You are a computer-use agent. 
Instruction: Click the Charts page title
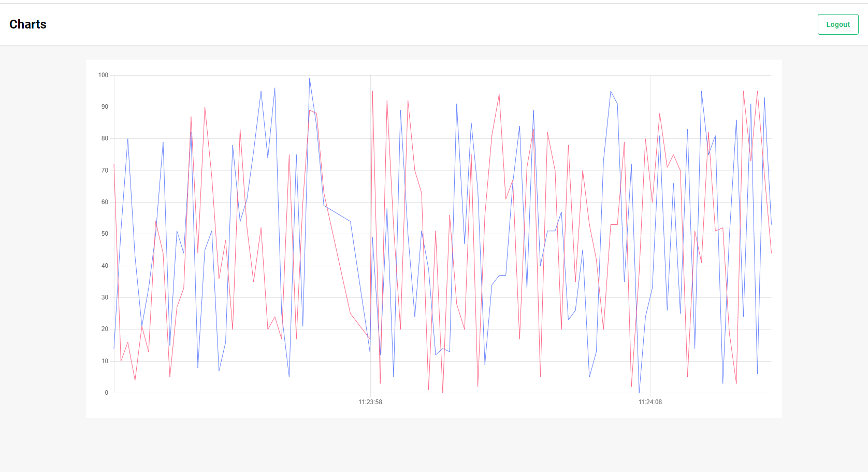coord(27,24)
